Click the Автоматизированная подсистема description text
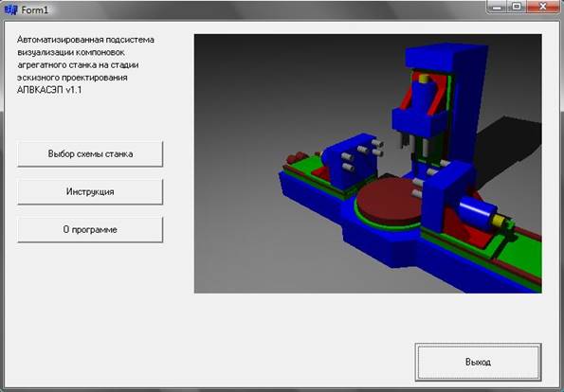 (x=85, y=59)
